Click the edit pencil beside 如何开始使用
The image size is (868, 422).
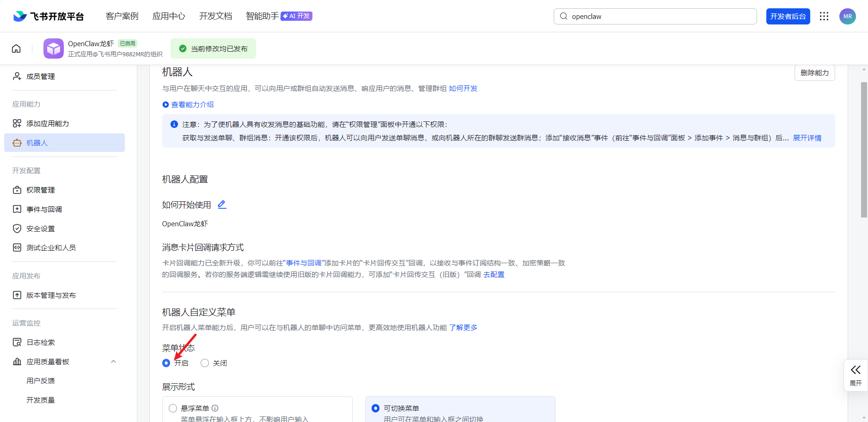coord(222,204)
